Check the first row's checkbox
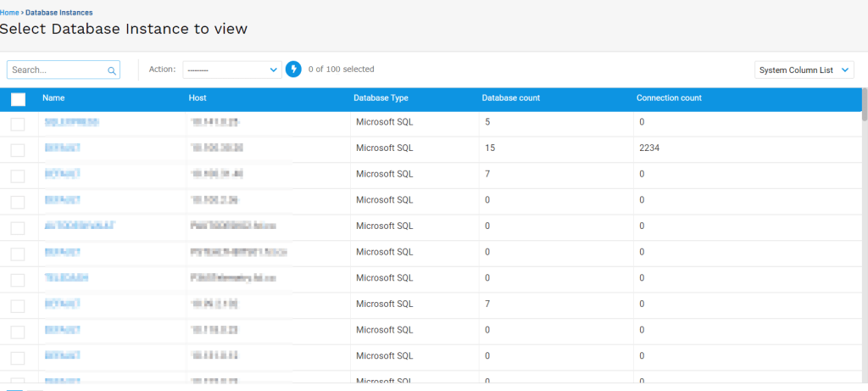Image resolution: width=868 pixels, height=391 pixels. [x=18, y=124]
